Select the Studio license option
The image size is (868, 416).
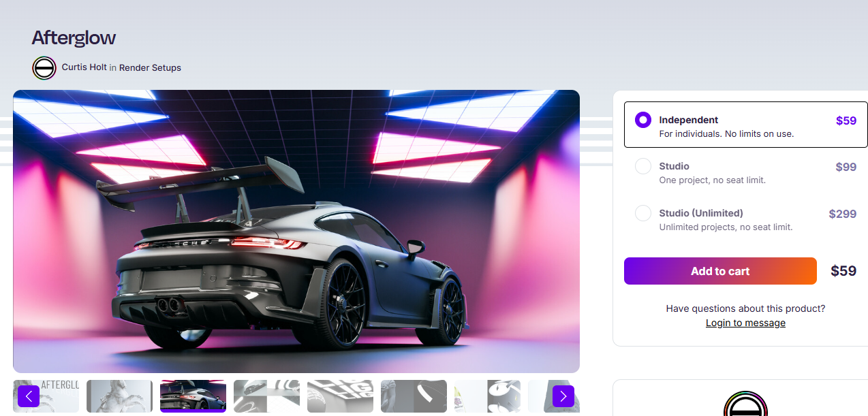(643, 167)
